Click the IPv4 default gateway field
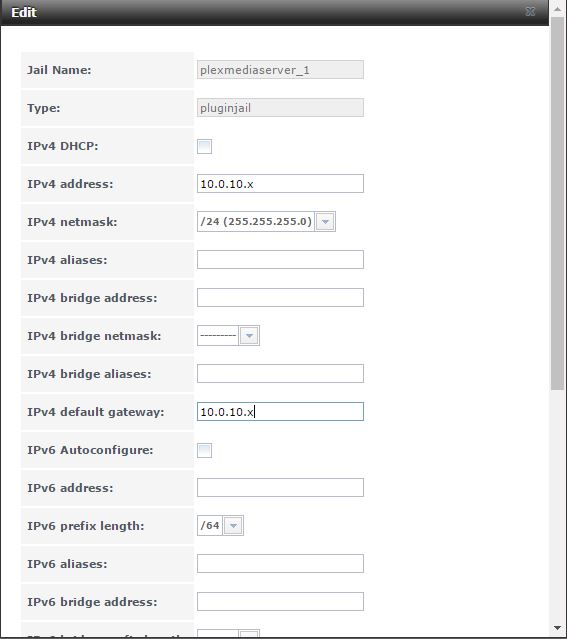This screenshot has height=639, width=567. click(x=280, y=412)
